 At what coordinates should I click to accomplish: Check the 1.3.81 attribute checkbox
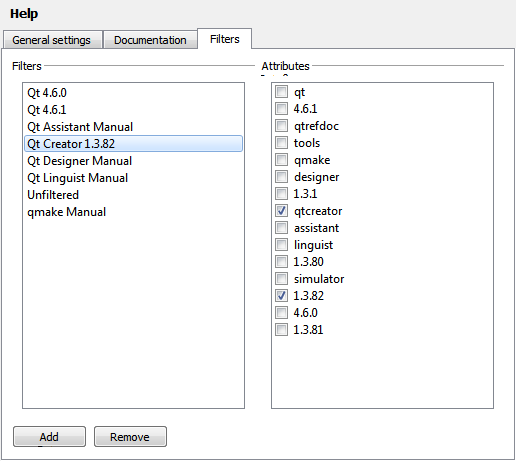pyautogui.click(x=282, y=330)
